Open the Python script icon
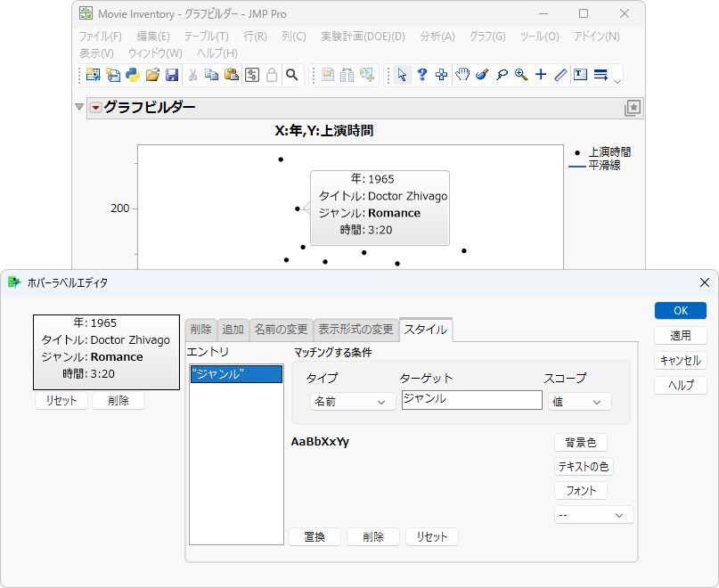The height and width of the screenshot is (588, 719). pyautogui.click(x=133, y=74)
